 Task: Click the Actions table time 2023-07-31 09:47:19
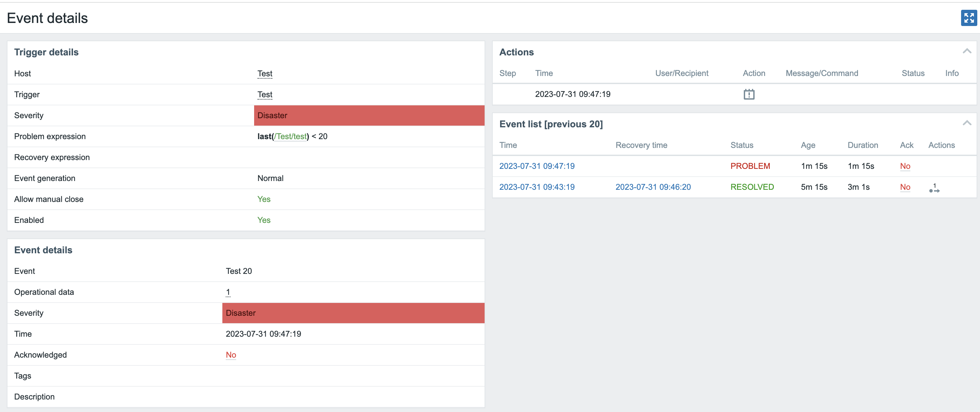(572, 94)
